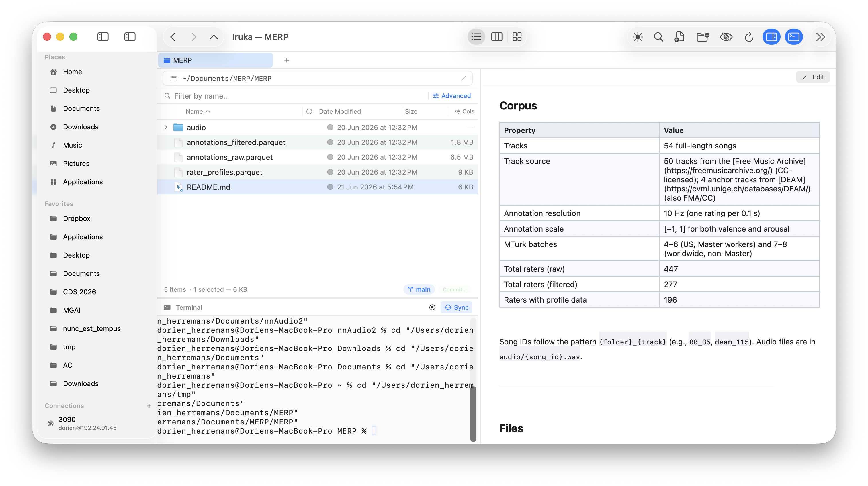Click the terminal prompt input area

[x=374, y=431]
